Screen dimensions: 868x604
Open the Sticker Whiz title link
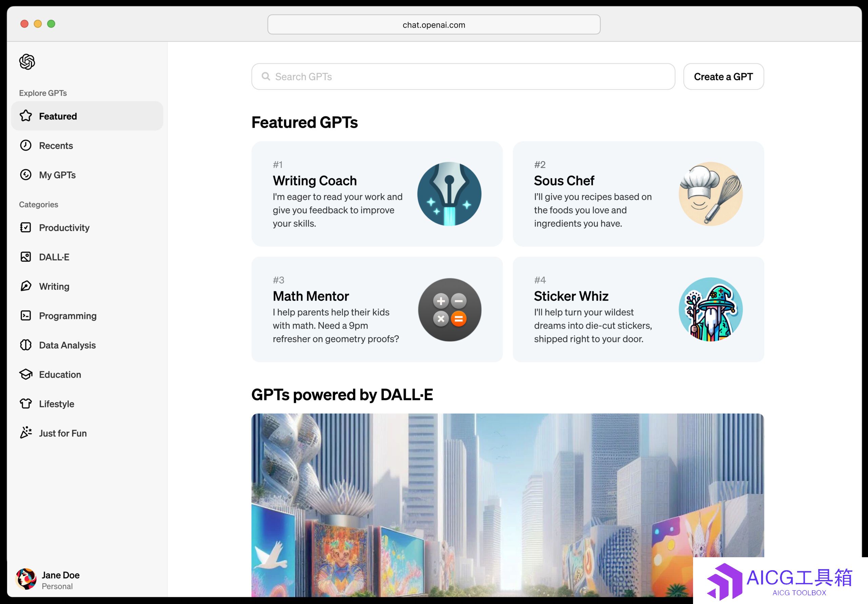(x=571, y=296)
